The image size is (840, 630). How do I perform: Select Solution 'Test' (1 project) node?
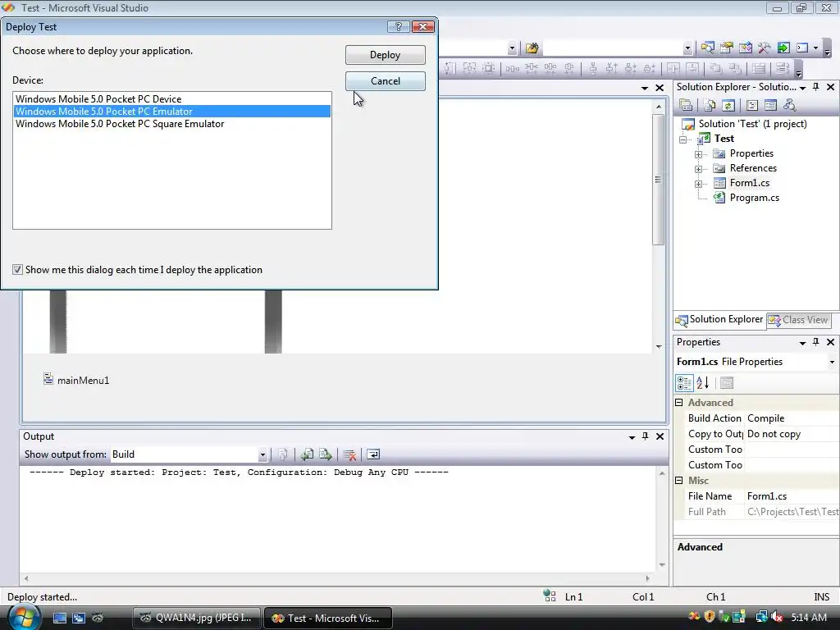pos(752,124)
